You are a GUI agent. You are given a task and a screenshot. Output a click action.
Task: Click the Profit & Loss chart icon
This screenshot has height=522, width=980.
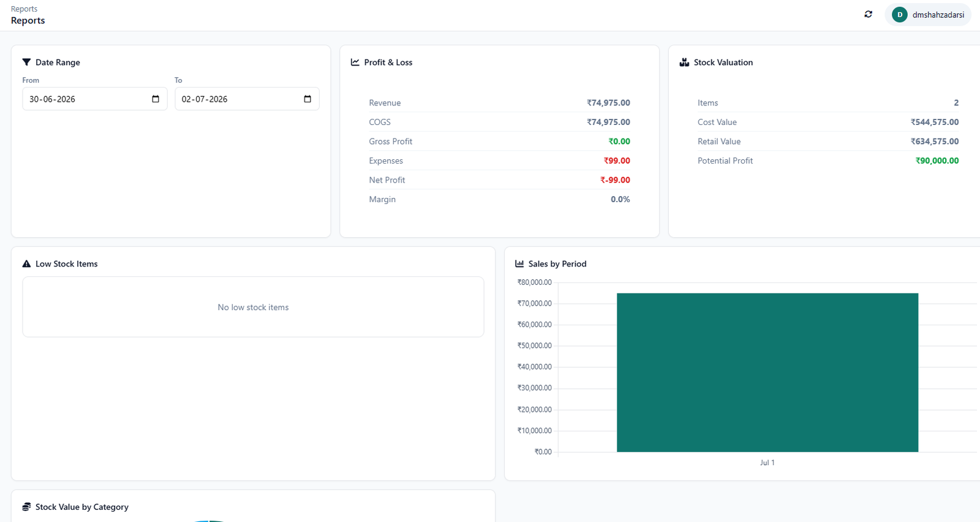pos(355,62)
